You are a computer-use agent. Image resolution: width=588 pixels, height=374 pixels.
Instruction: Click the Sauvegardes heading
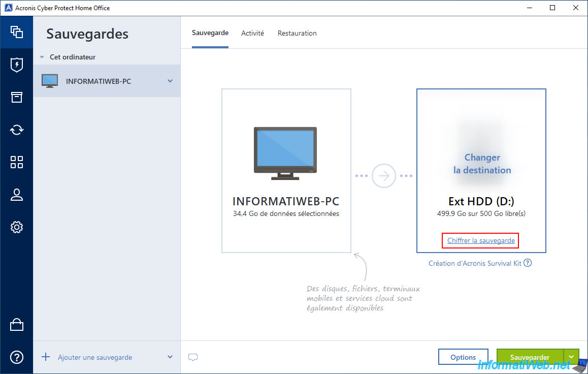[x=87, y=34]
